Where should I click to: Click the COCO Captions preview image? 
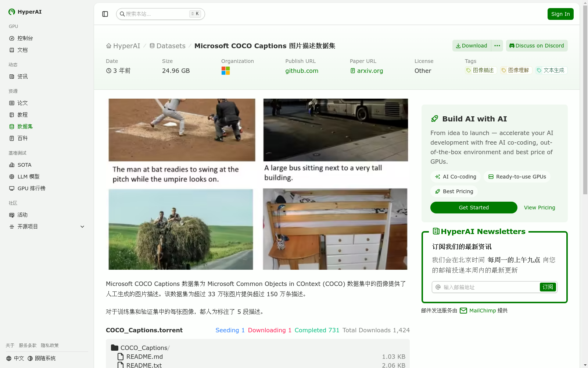(x=258, y=184)
